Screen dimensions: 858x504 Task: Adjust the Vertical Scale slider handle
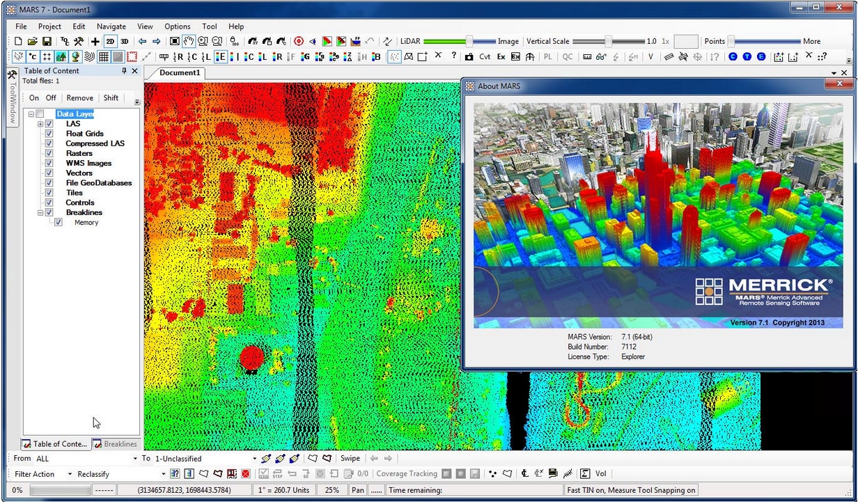[x=609, y=42]
